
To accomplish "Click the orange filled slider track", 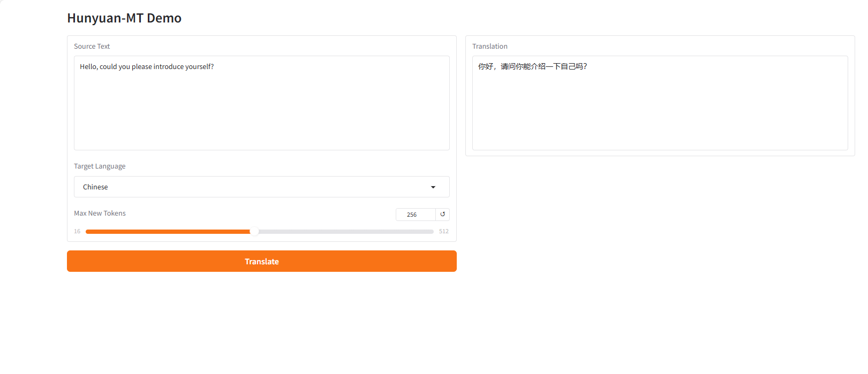I will (x=167, y=232).
